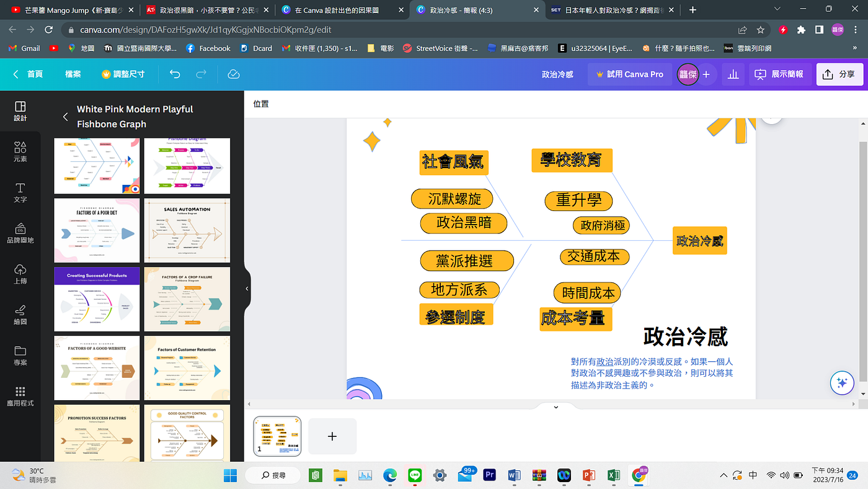
Task: Click the user avatar in Canva header
Action: point(688,74)
